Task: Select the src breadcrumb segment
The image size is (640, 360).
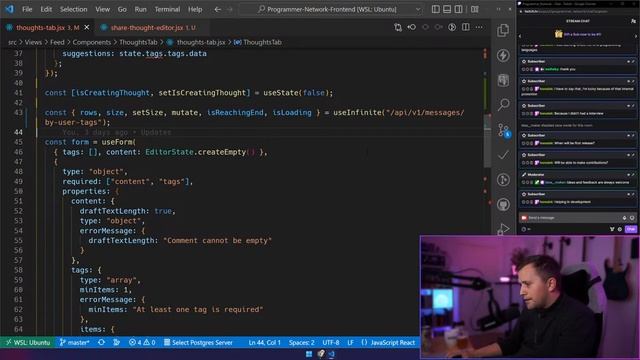Action: click(13, 42)
